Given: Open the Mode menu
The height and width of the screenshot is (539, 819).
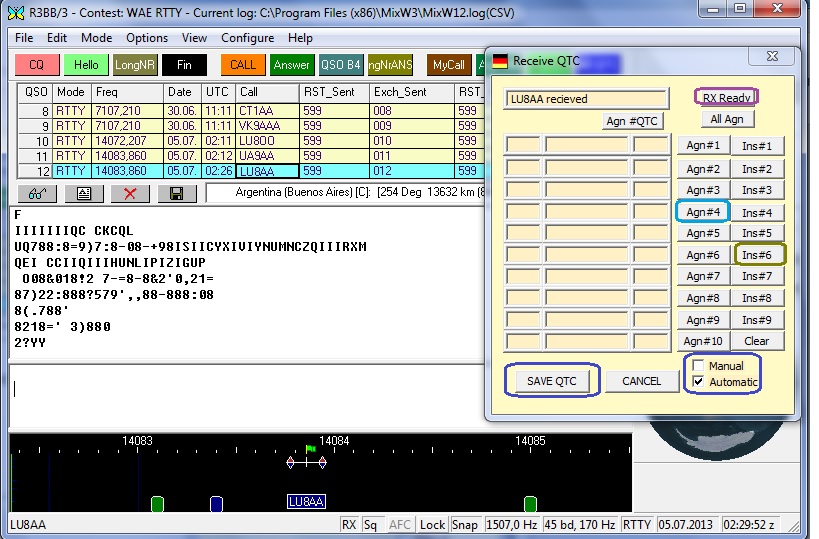Looking at the screenshot, I should [96, 38].
